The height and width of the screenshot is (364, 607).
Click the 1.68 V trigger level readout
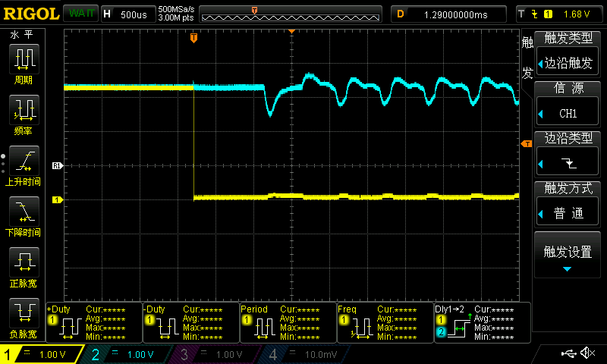(x=577, y=14)
